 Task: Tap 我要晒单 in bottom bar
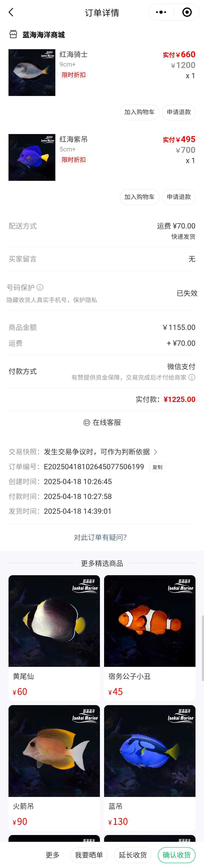pos(89,855)
